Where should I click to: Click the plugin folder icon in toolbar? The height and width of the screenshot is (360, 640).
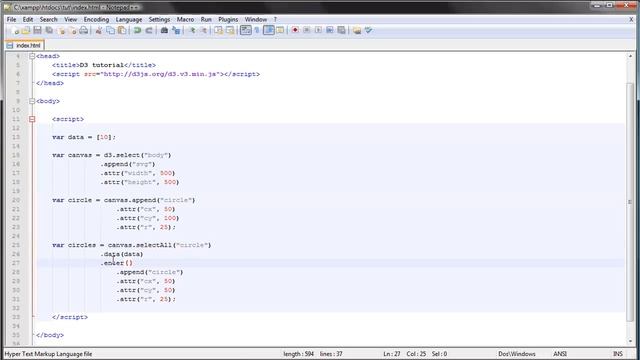pos(357,31)
